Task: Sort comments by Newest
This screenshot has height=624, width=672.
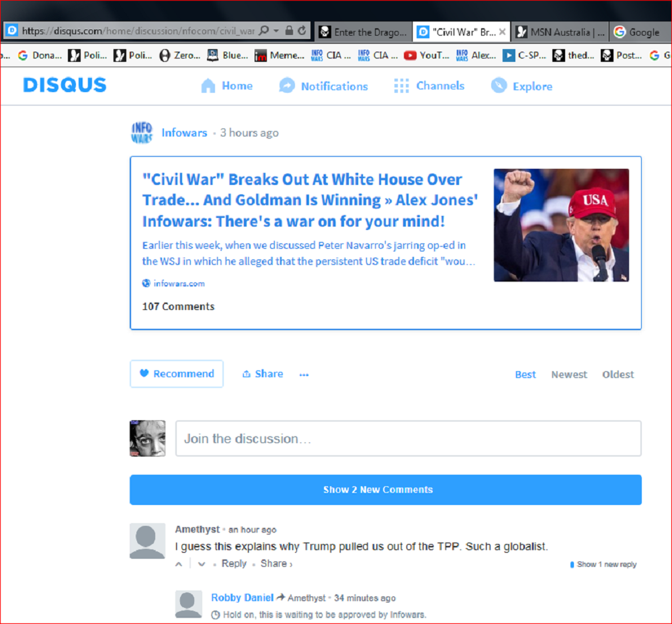Action: [x=569, y=375]
